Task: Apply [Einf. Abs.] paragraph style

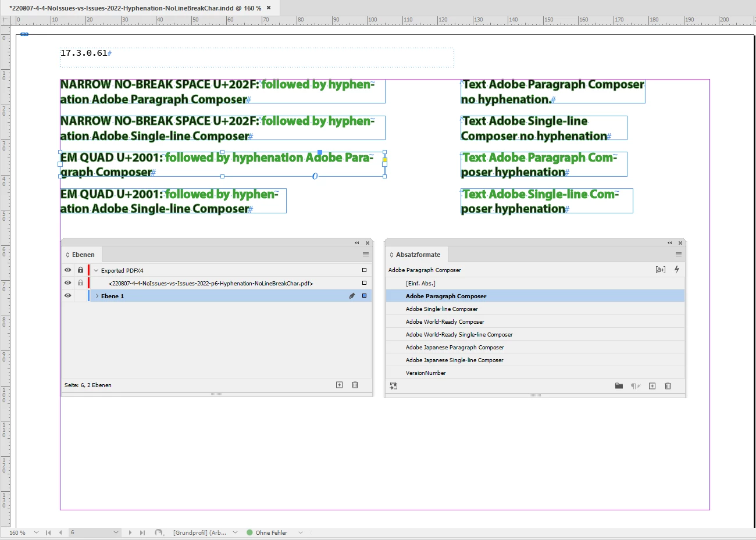Action: pos(535,283)
